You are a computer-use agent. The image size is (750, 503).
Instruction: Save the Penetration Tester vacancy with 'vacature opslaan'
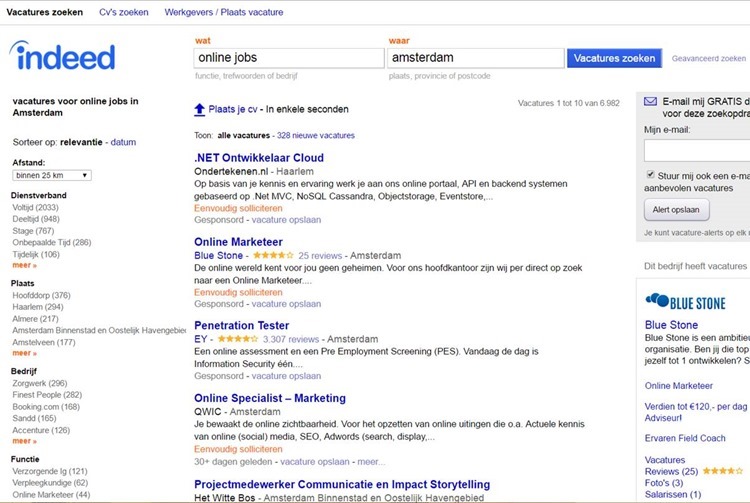click(x=286, y=376)
